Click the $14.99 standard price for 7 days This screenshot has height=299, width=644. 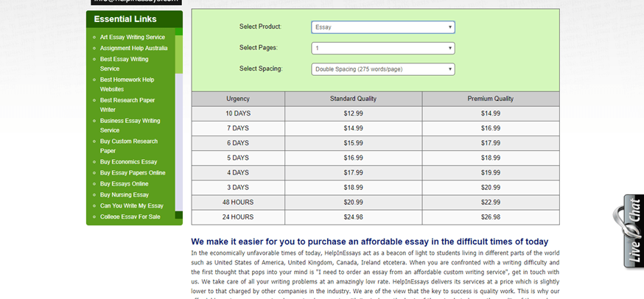click(353, 129)
